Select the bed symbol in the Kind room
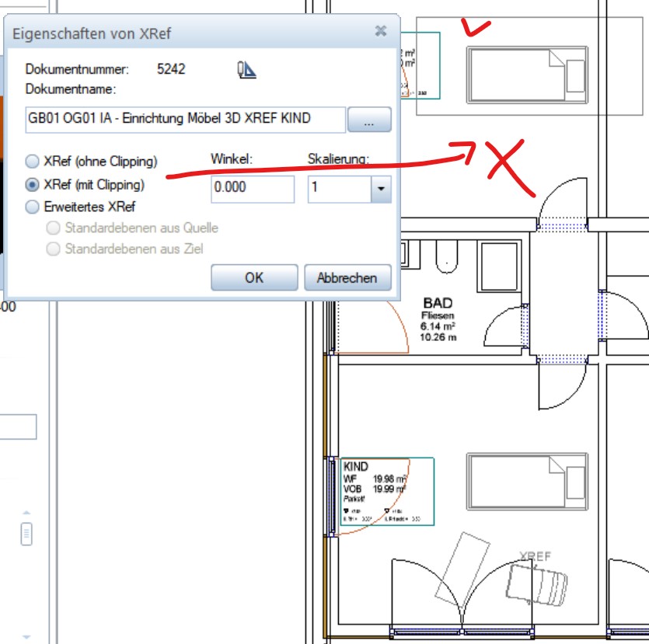The height and width of the screenshot is (644, 649). (528, 481)
